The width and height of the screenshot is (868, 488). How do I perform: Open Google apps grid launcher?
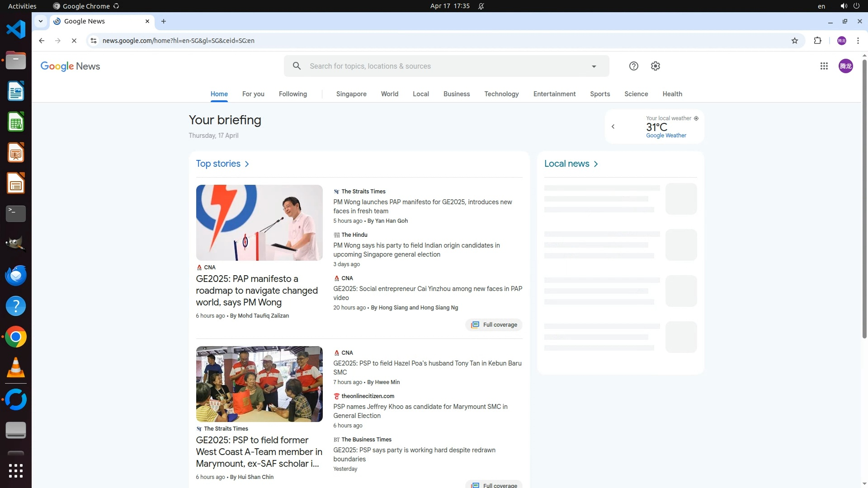click(x=824, y=66)
